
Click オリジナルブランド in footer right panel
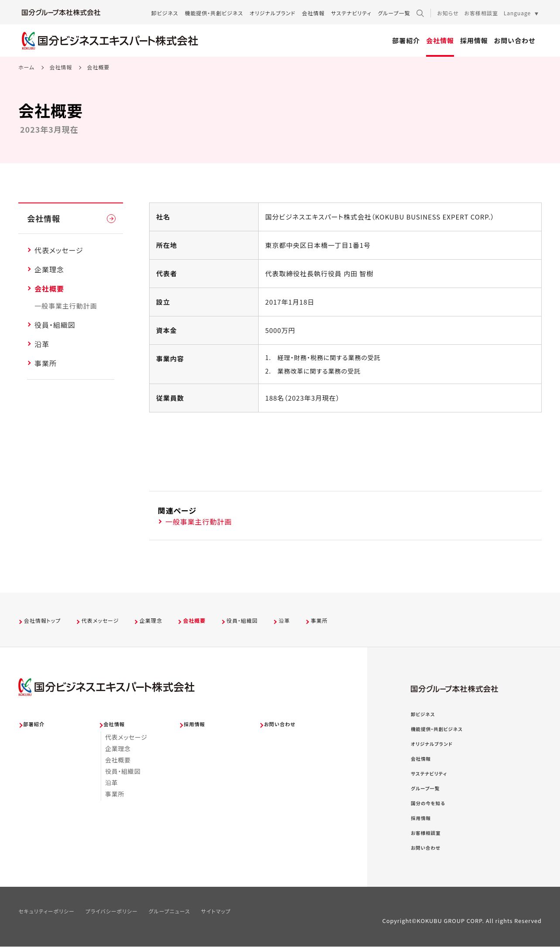(431, 745)
